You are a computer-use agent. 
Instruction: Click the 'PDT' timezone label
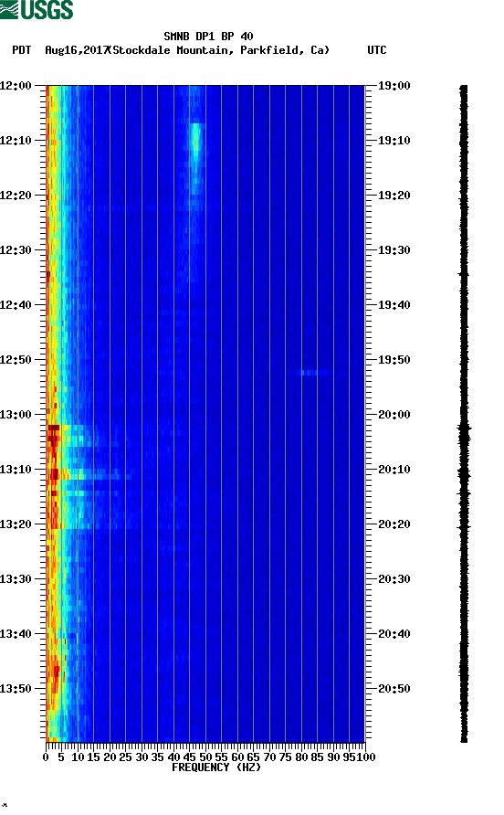pyautogui.click(x=22, y=50)
